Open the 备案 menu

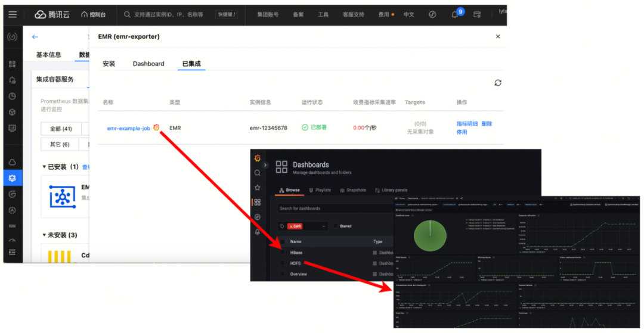pos(298,14)
